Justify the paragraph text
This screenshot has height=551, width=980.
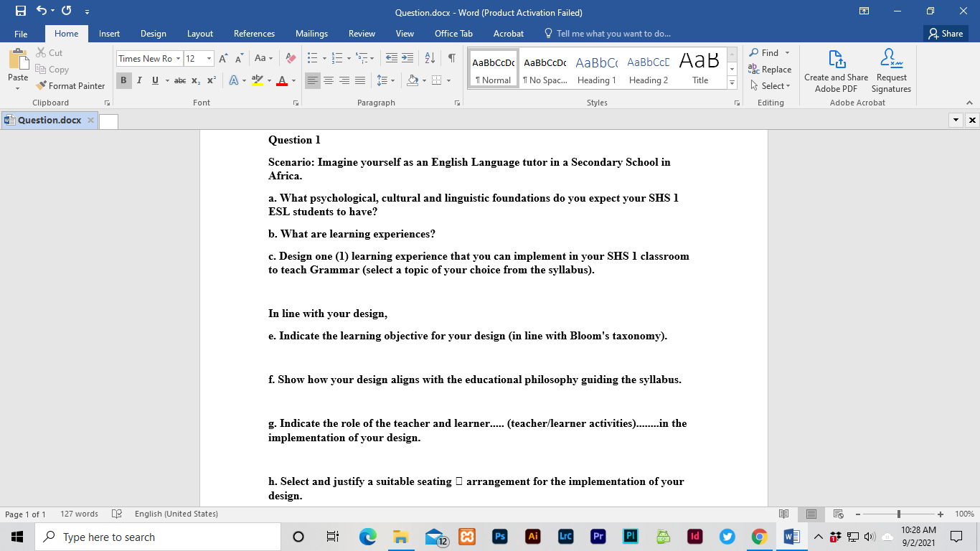[x=360, y=80]
